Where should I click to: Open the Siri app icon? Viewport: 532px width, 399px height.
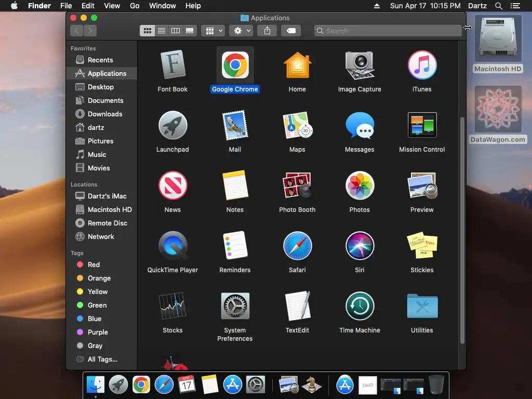360,246
